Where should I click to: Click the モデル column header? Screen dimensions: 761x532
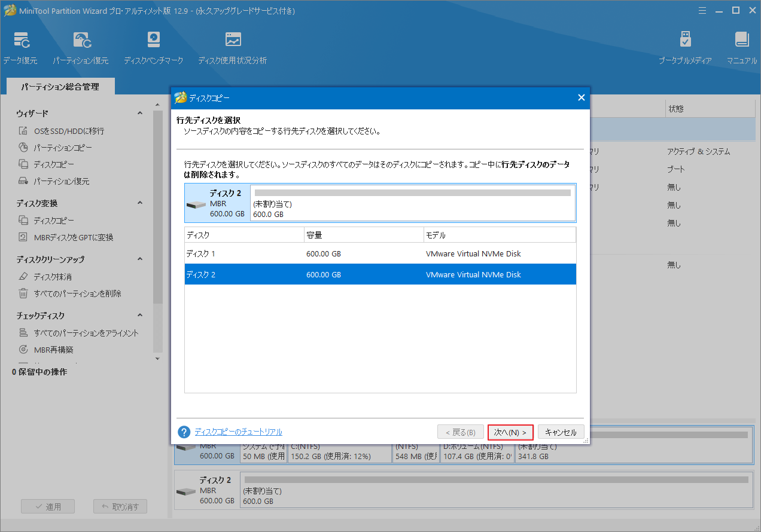coord(500,235)
